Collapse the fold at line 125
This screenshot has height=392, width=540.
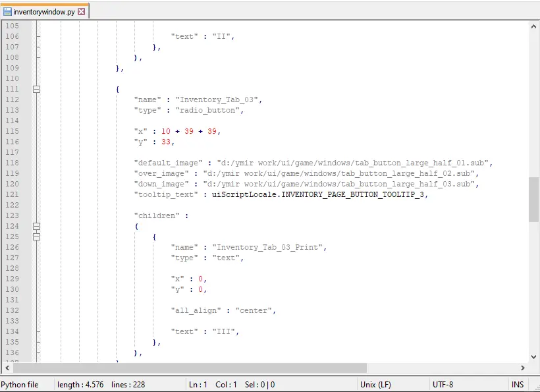pyautogui.click(x=36, y=237)
